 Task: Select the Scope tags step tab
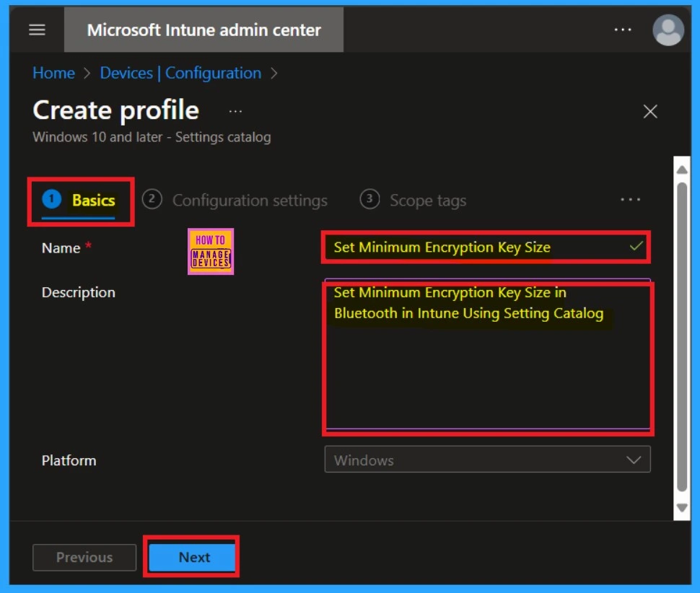[x=413, y=201]
